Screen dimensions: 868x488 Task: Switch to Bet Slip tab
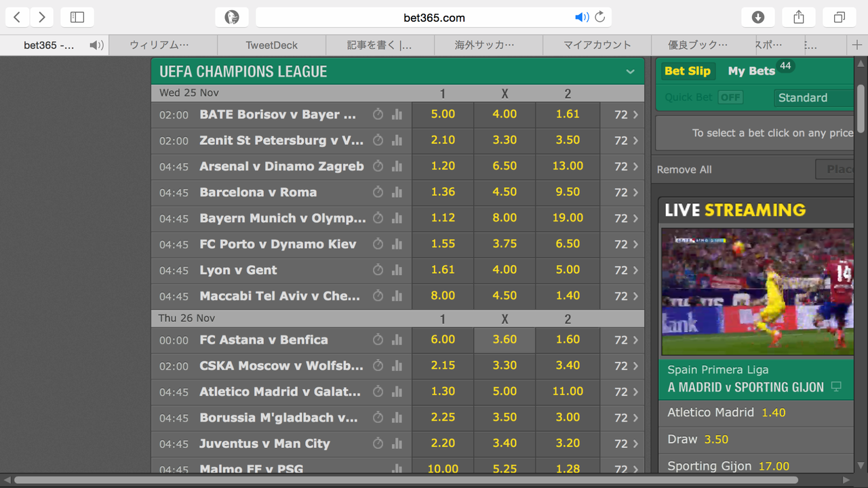(x=688, y=70)
